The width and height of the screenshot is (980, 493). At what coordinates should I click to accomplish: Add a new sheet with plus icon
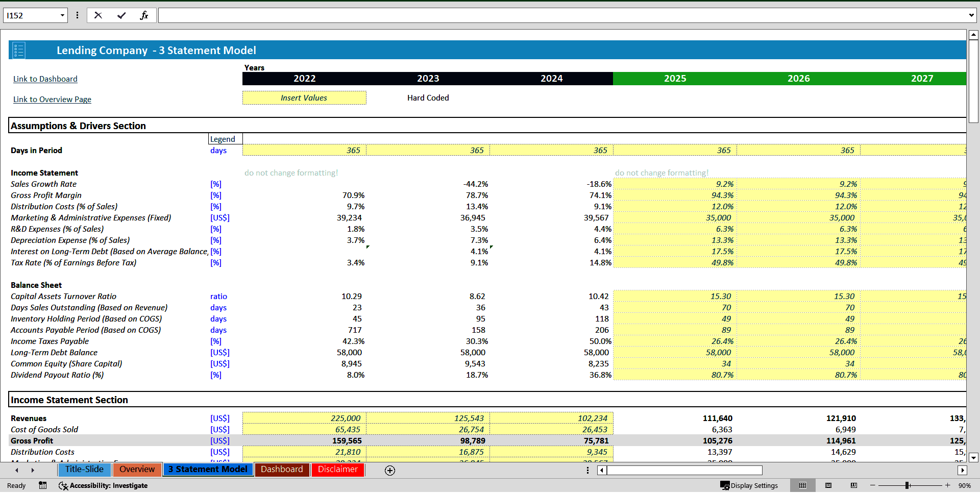[x=390, y=471]
